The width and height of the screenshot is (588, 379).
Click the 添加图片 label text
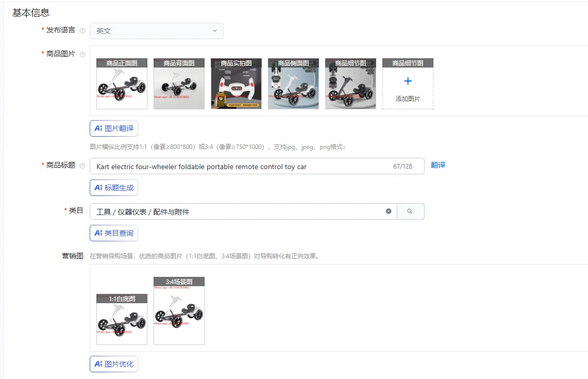[x=408, y=98]
